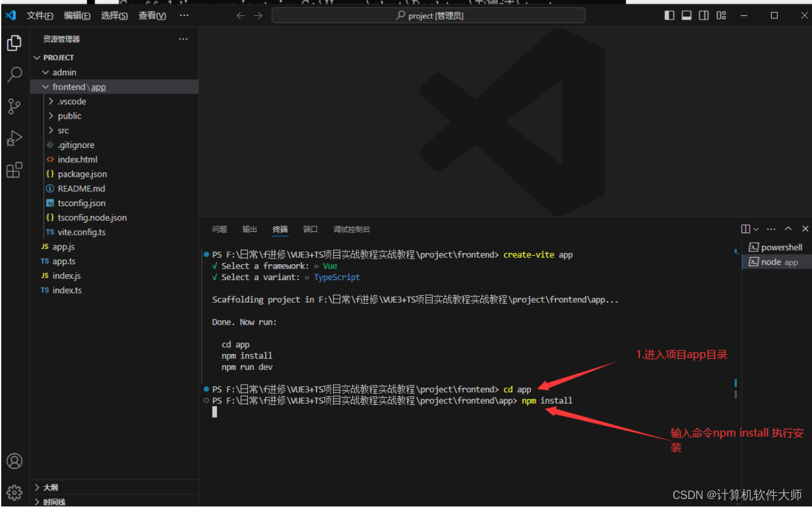Open terminal launch profile dropdown arrow

coord(756,229)
